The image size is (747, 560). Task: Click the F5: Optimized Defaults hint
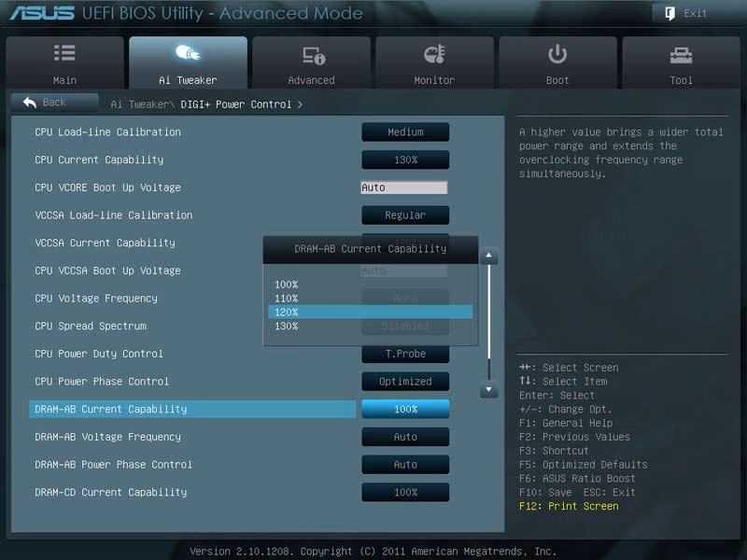pos(583,464)
